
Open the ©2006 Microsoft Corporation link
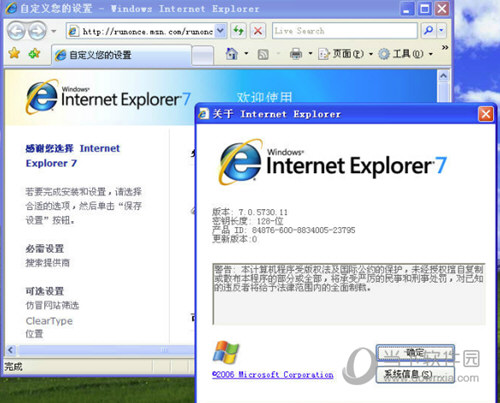click(x=273, y=374)
